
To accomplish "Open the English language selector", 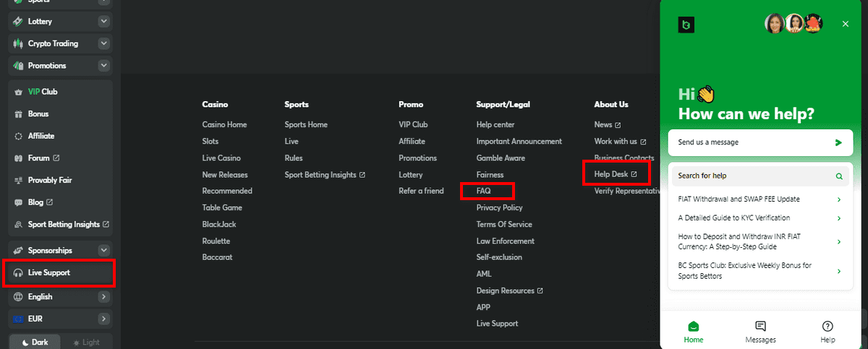I will [59, 296].
